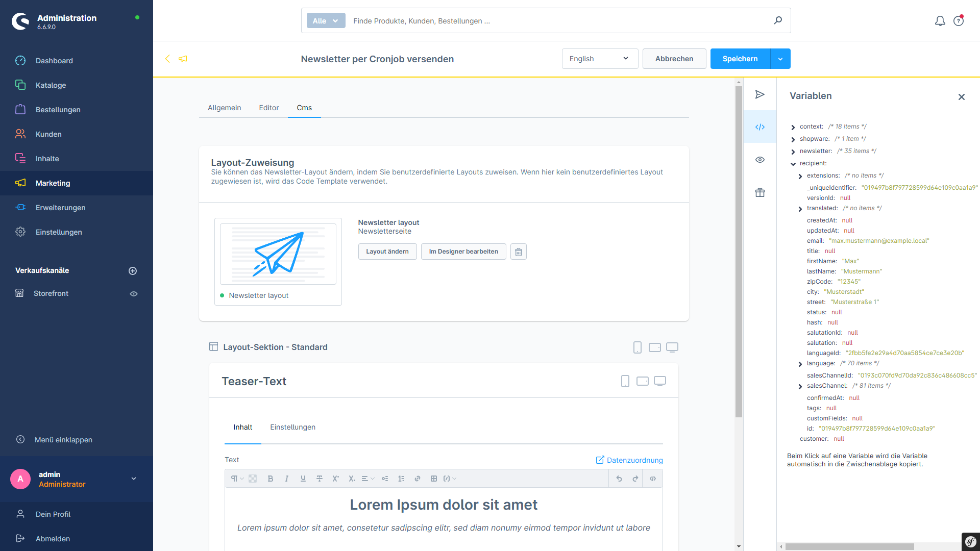
Task: Open the gift icon in right sidebar
Action: click(760, 192)
